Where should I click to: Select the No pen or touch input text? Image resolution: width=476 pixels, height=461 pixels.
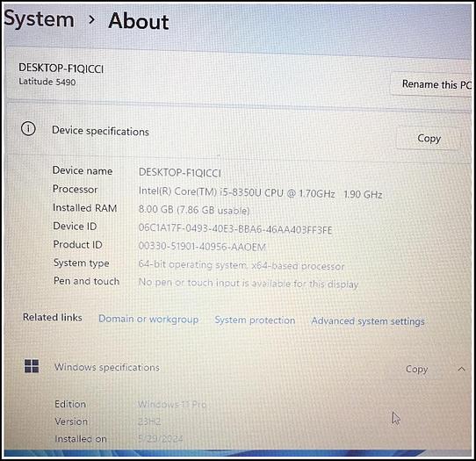(x=249, y=283)
